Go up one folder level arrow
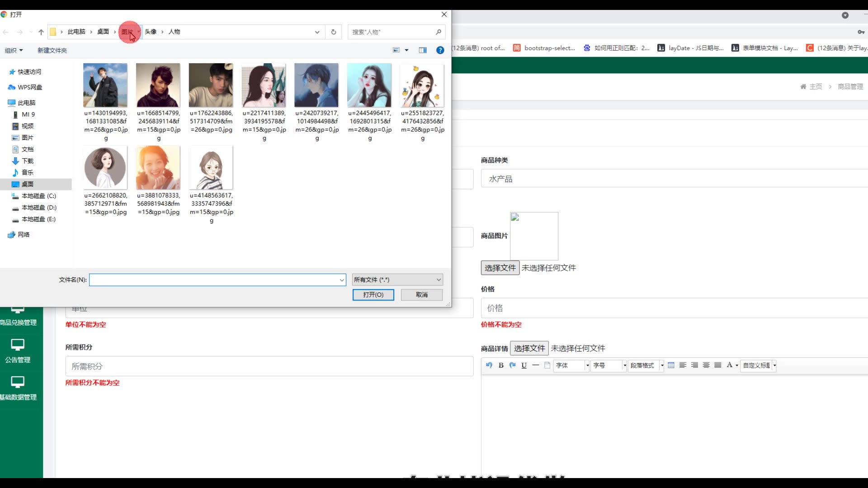The width and height of the screenshot is (868, 488). coord(41,32)
